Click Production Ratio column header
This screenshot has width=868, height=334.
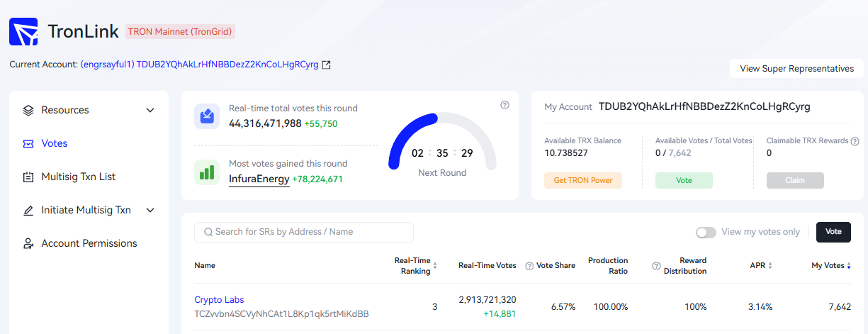[608, 266]
